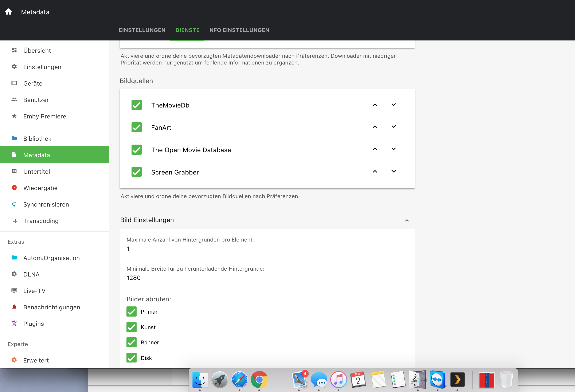Open the Untertitel subtitles section

tap(54, 171)
